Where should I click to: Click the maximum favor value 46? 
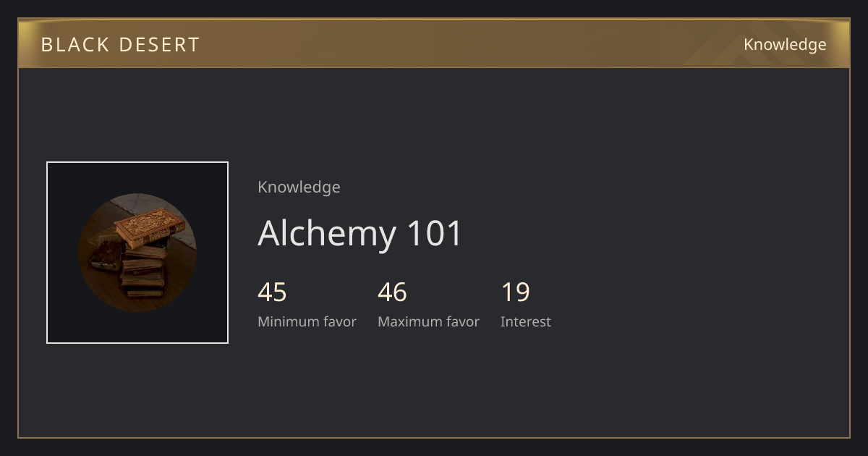pyautogui.click(x=392, y=292)
